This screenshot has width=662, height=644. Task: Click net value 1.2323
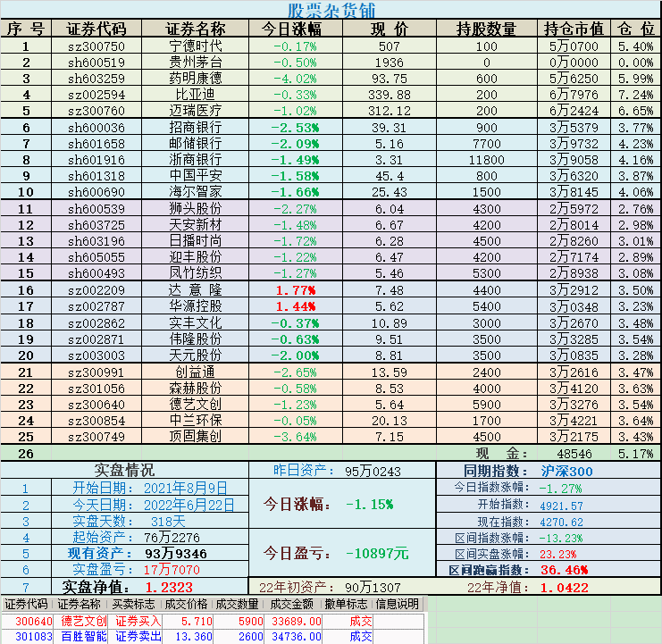(169, 587)
